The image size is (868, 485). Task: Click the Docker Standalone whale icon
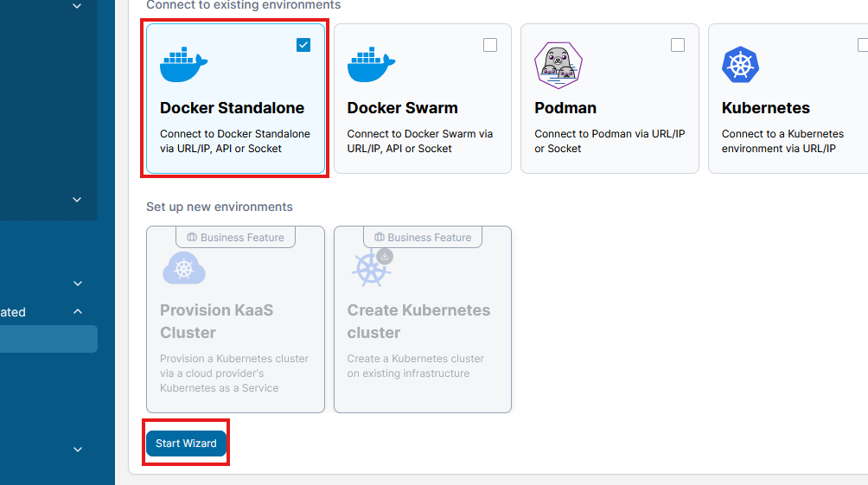(x=184, y=65)
